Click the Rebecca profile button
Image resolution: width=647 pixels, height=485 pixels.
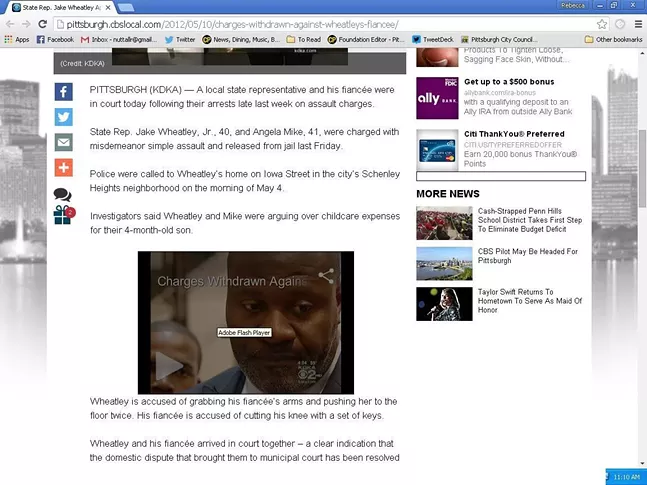573,5
